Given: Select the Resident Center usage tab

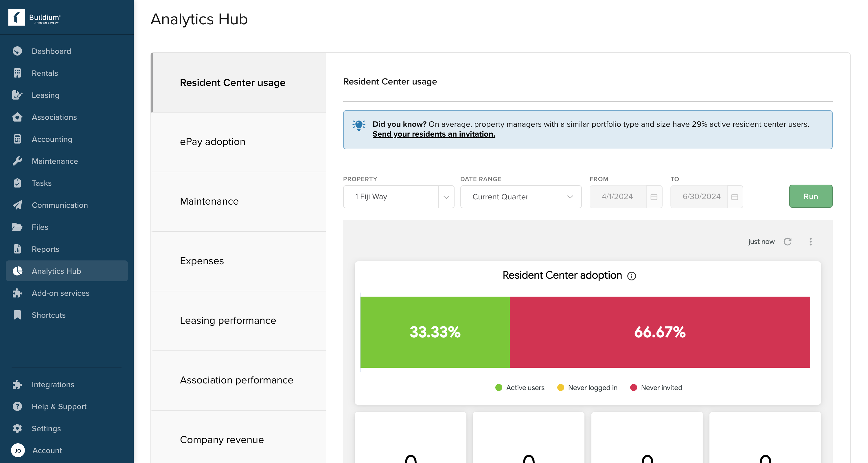Looking at the screenshot, I should pyautogui.click(x=239, y=82).
